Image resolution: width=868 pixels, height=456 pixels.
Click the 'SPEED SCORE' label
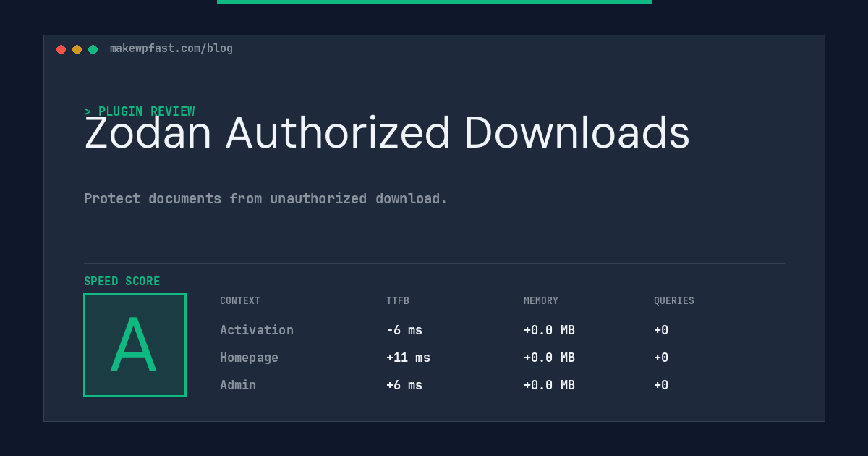tap(122, 282)
